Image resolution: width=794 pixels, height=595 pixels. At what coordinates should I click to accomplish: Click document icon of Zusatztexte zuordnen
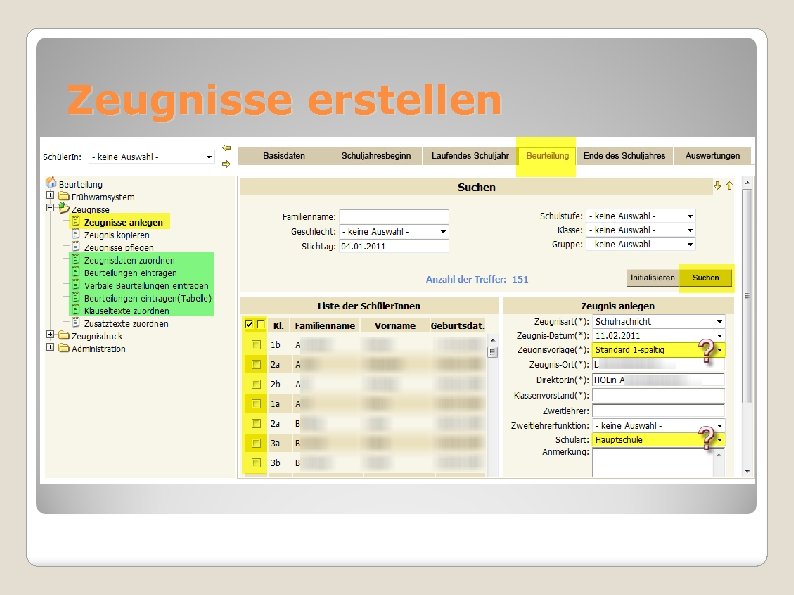[76, 323]
